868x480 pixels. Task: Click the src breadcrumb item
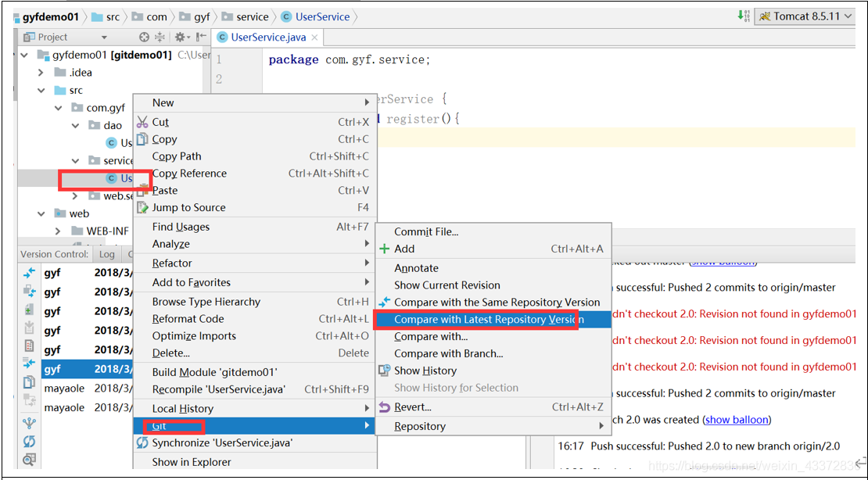pyautogui.click(x=106, y=17)
